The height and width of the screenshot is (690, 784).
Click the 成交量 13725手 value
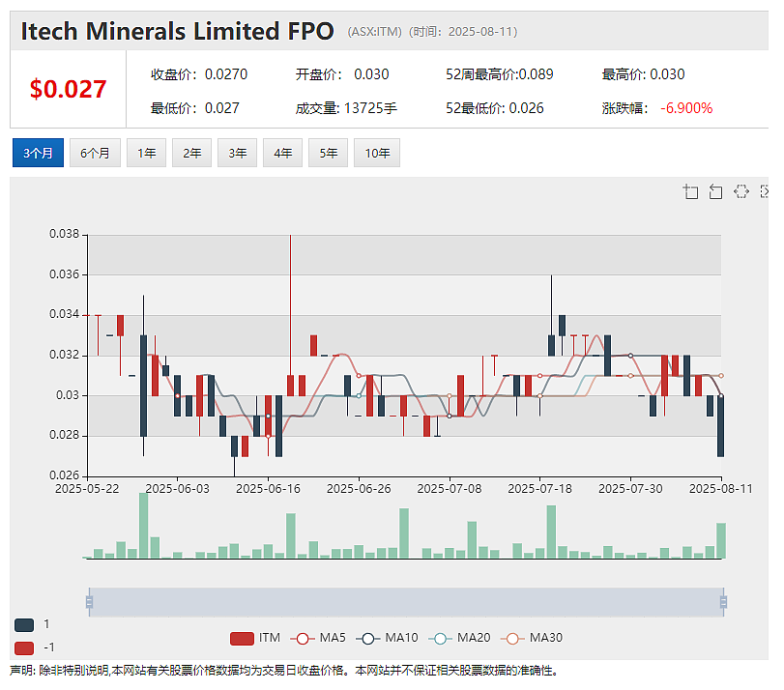370,108
